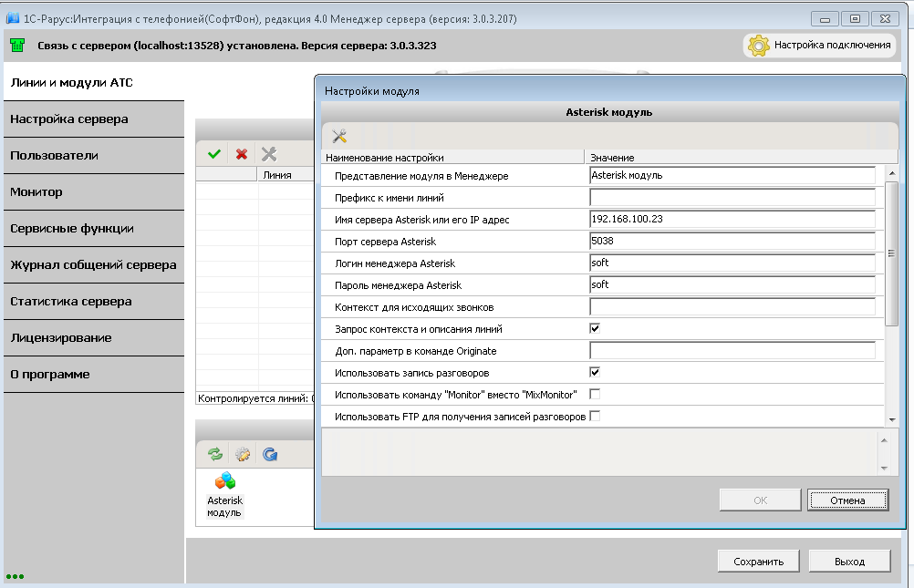
Task: Open Линии и модули АТС section
Action: (x=94, y=83)
